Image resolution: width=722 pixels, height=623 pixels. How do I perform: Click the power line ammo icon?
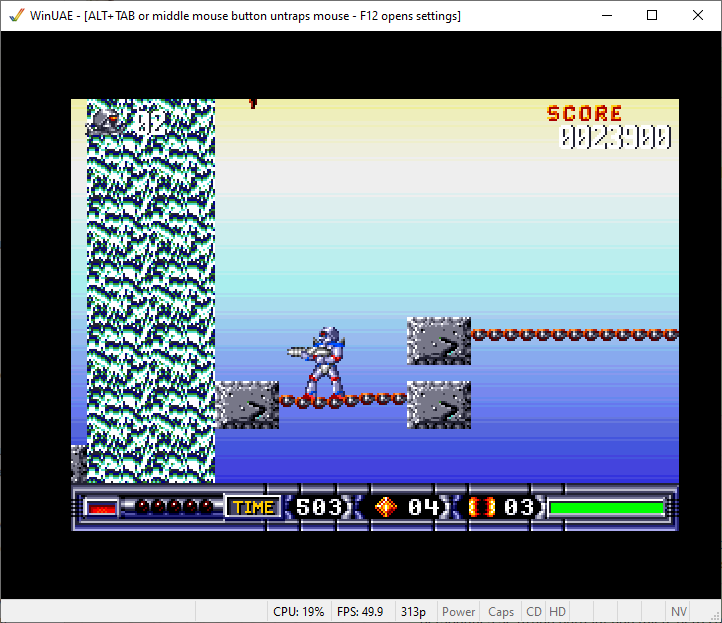(482, 507)
